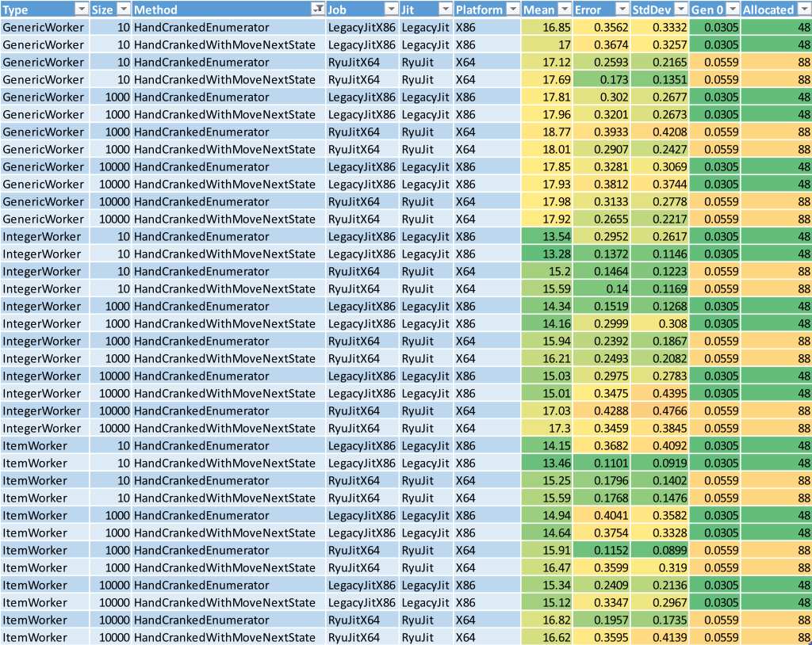This screenshot has height=645, width=812.
Task: Select the Error cell showing 0.3562
Action: click(601, 28)
